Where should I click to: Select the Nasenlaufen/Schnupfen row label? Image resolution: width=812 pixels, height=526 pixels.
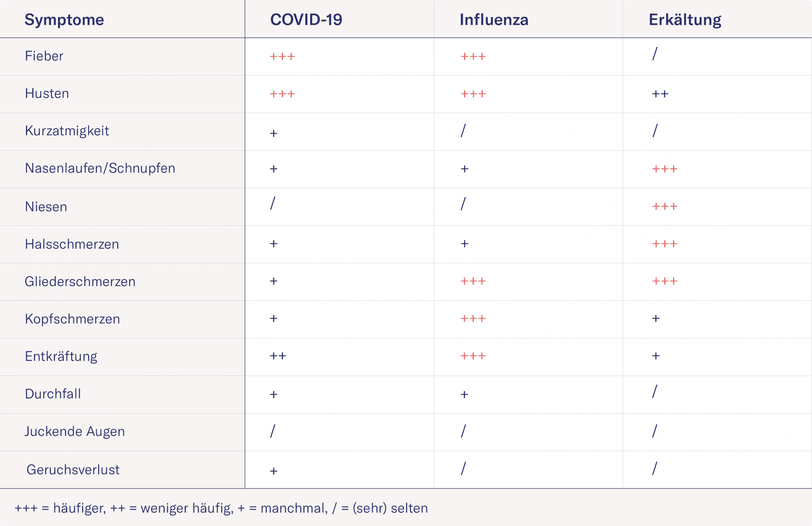[x=100, y=168]
